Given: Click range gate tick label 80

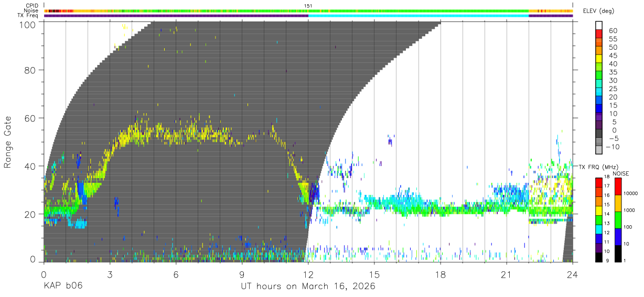Looking at the screenshot, I should click(x=29, y=70).
